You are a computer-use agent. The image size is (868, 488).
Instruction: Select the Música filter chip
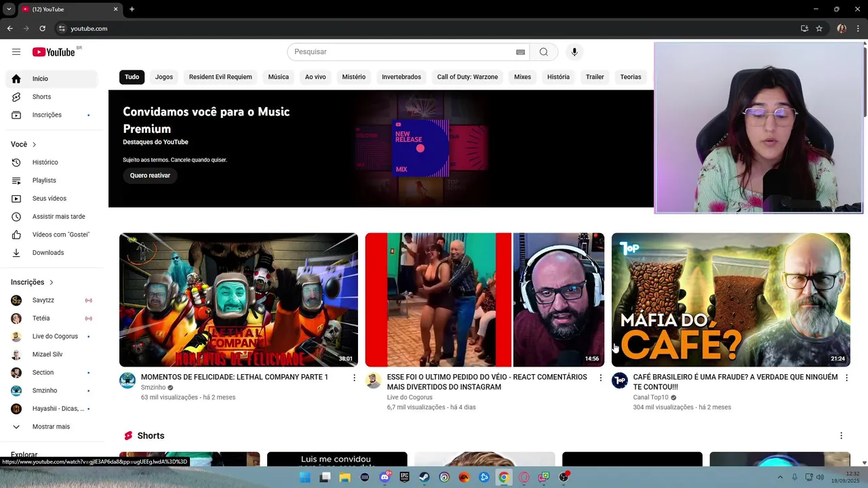pos(278,77)
